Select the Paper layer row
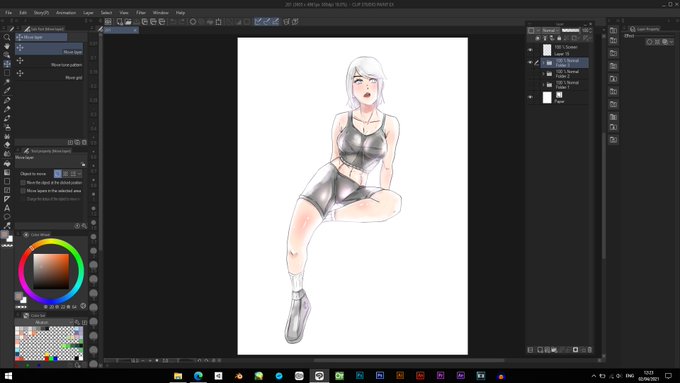Screen dimensions: 680x383 pyautogui.click(x=564, y=97)
